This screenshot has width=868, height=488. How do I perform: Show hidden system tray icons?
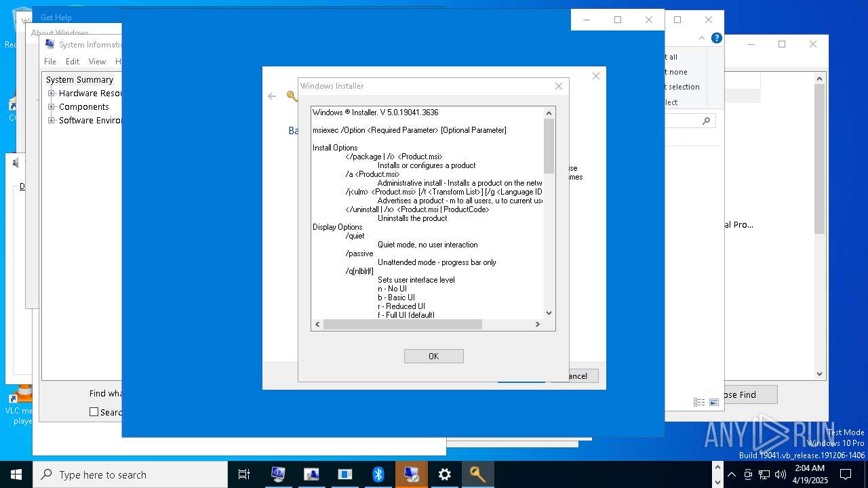click(731, 474)
